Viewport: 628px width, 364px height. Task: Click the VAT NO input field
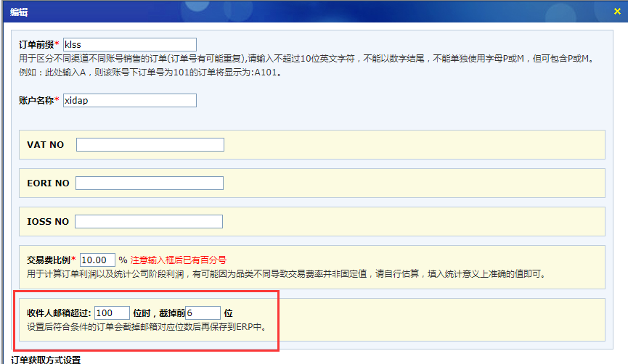click(x=150, y=144)
